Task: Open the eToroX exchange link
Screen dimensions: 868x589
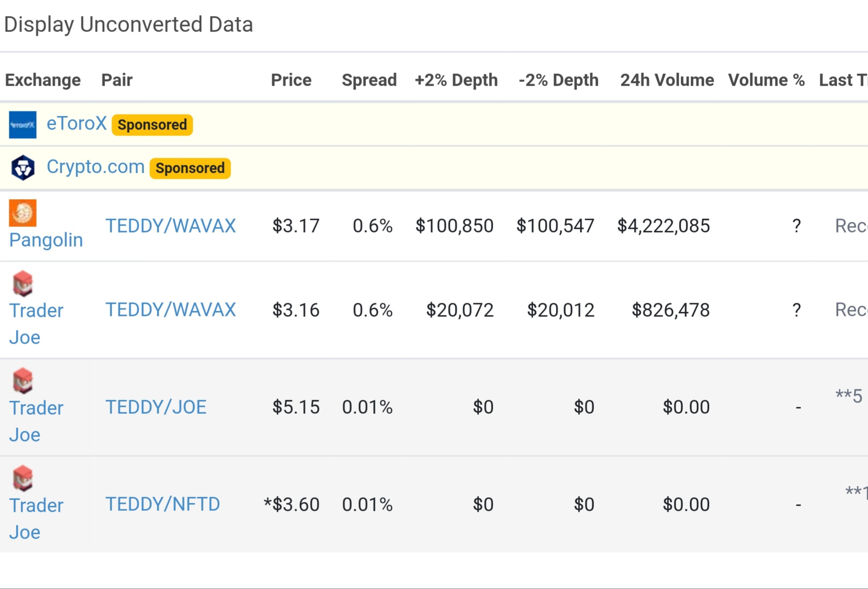Action: (77, 124)
